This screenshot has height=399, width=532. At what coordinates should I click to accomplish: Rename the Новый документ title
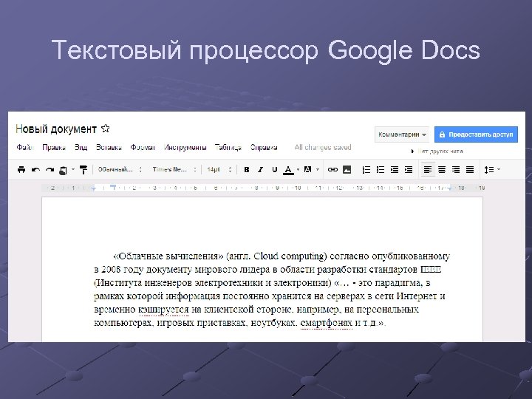(x=56, y=129)
